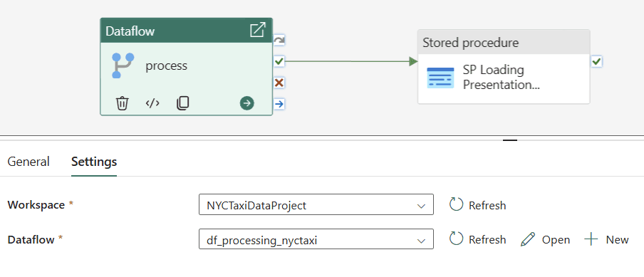The image size is (644, 277).
Task: Switch to the Settings tab
Action: [x=94, y=162]
